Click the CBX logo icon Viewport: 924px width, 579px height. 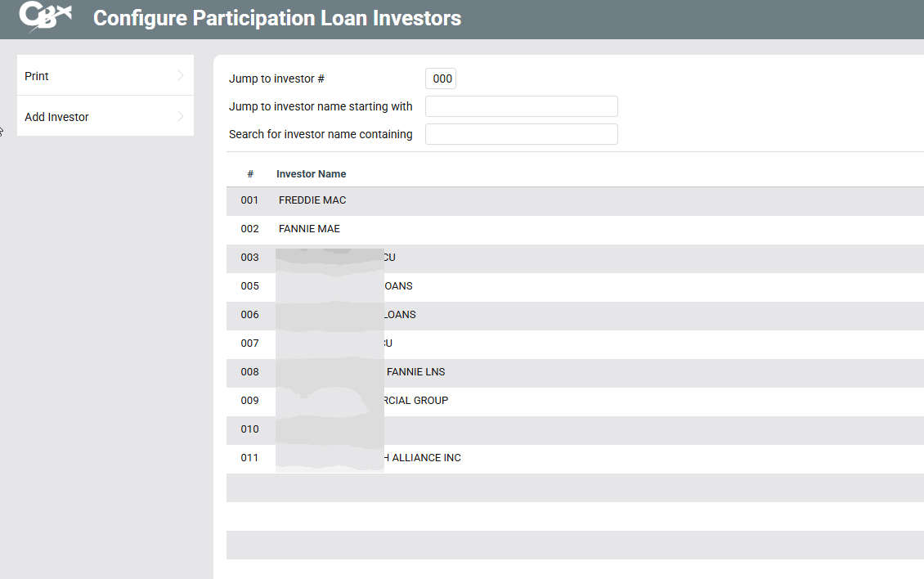click(46, 17)
